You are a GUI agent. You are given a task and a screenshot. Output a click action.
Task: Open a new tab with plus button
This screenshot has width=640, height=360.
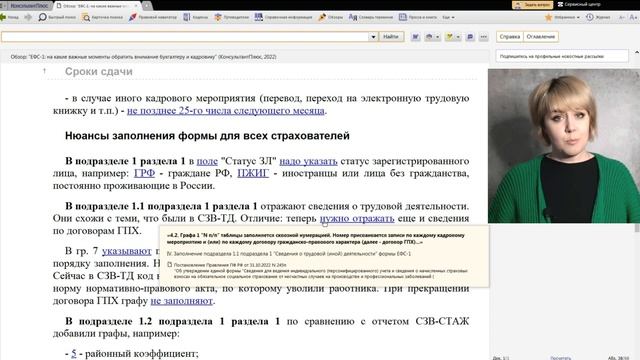click(x=147, y=6)
